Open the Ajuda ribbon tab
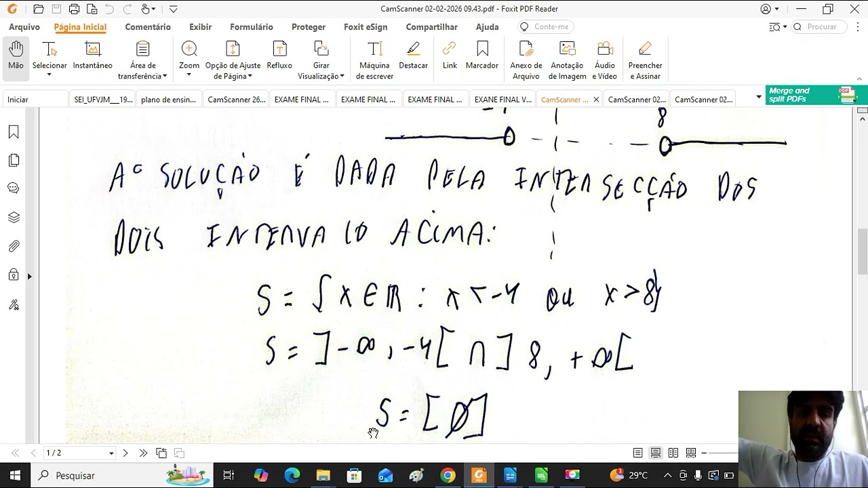This screenshot has width=868, height=488. 487,27
